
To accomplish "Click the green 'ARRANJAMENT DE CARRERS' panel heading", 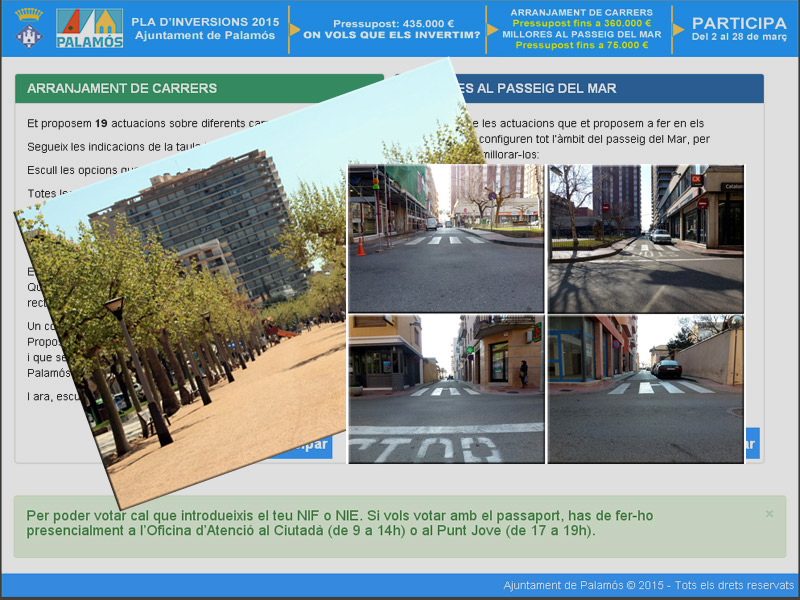I will 199,88.
